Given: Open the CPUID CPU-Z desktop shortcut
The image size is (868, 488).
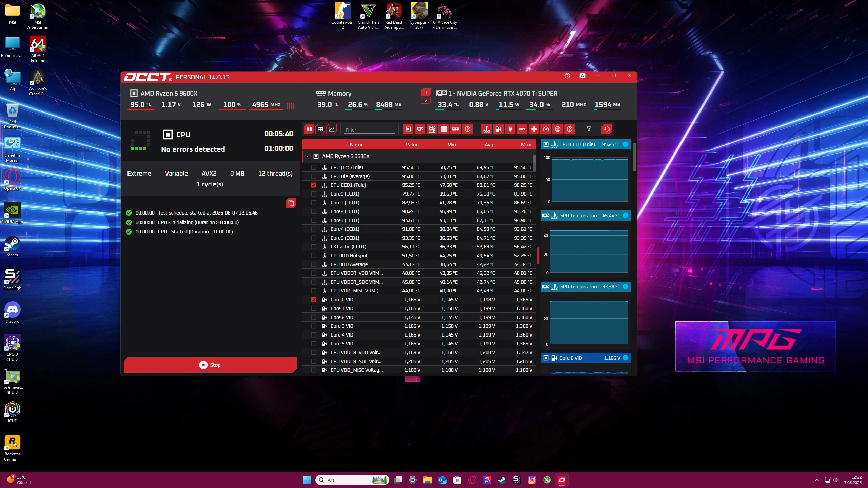Looking at the screenshot, I should (x=12, y=348).
